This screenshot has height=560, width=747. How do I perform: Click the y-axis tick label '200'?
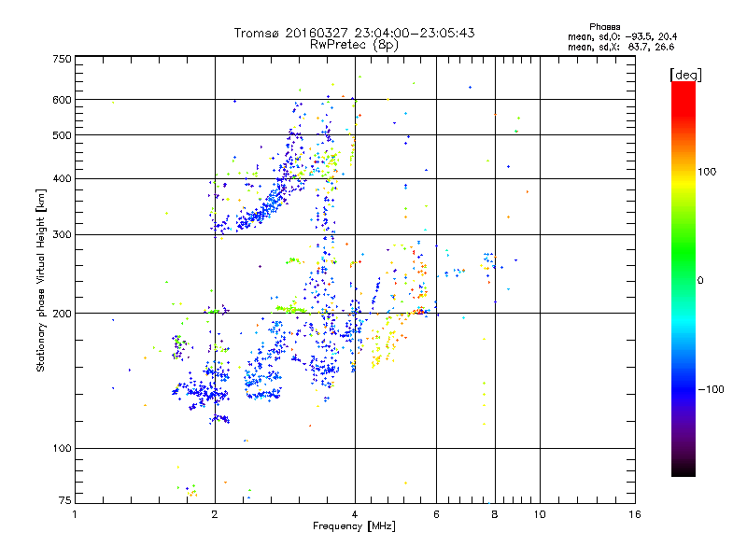[62, 314]
